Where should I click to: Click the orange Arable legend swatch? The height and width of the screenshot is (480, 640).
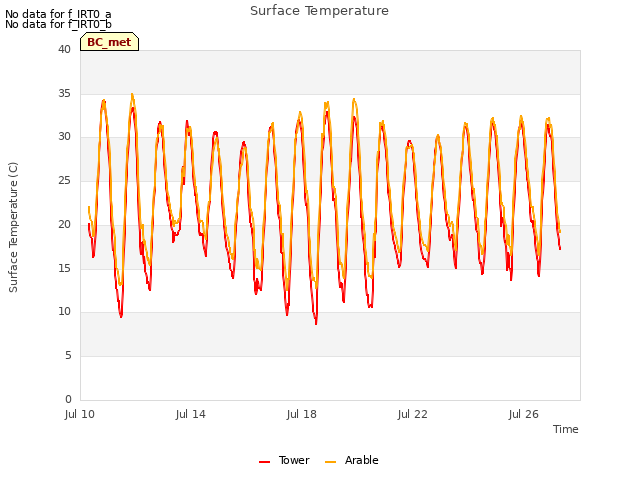point(330,462)
